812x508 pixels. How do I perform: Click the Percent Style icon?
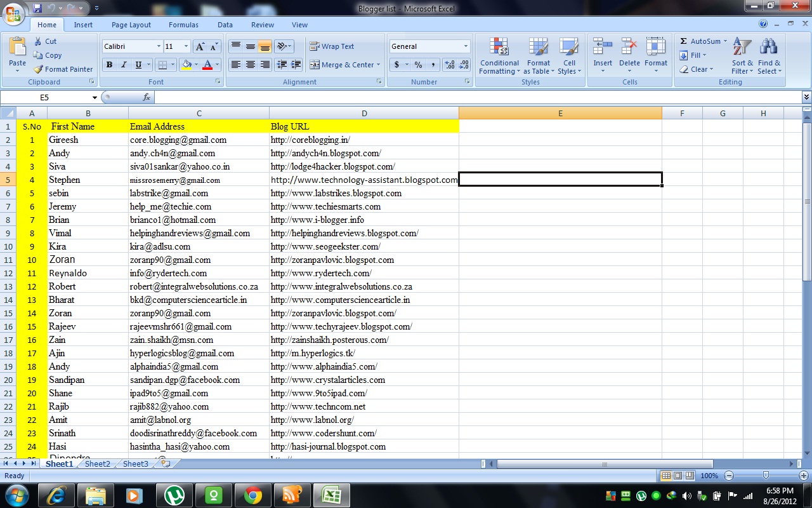click(418, 65)
